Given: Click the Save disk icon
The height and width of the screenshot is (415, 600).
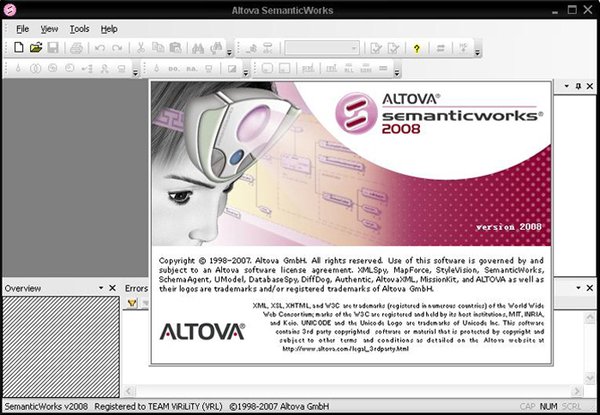Looking at the screenshot, I should [53, 48].
